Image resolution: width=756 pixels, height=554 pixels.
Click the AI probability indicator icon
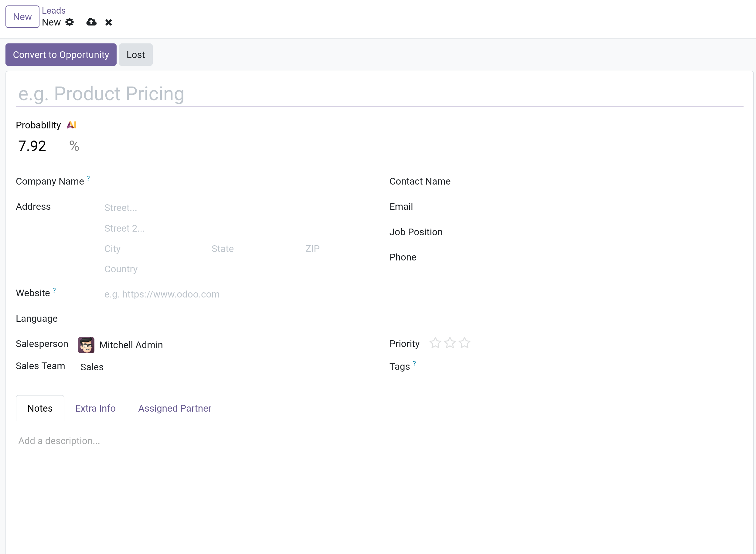click(71, 125)
